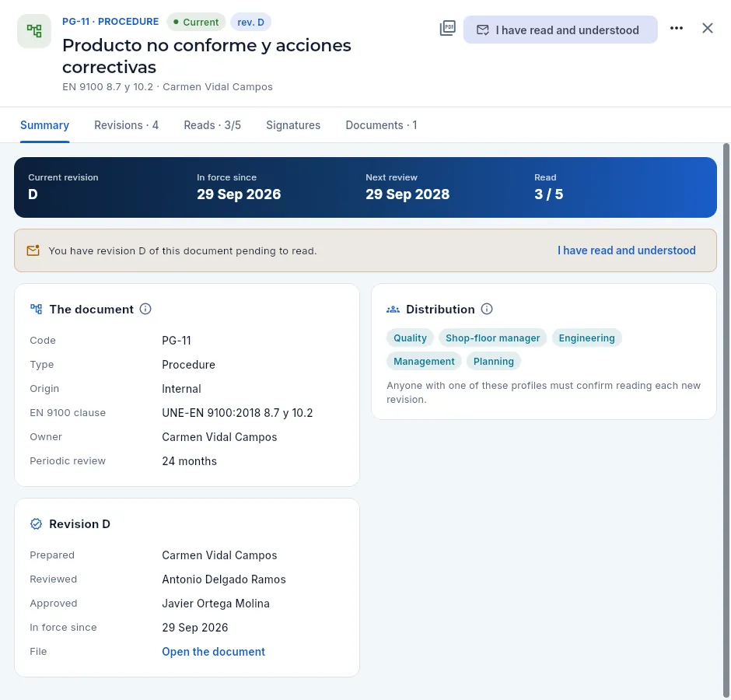Open the document file link
This screenshot has width=731, height=700.
click(214, 652)
